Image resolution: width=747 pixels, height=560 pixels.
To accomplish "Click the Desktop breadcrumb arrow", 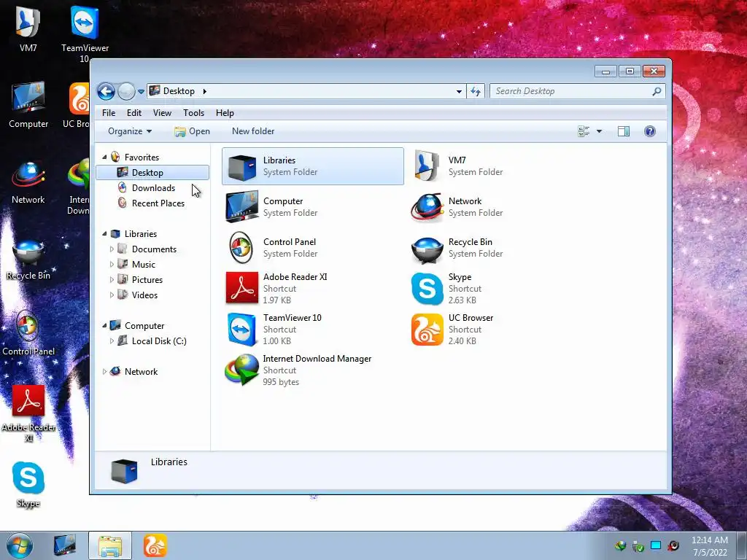I will click(x=205, y=91).
